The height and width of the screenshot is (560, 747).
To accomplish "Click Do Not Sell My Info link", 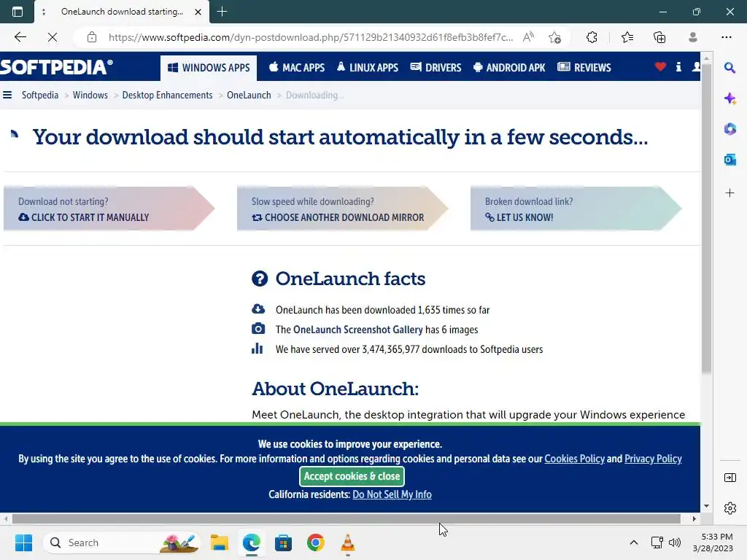I will tap(392, 494).
